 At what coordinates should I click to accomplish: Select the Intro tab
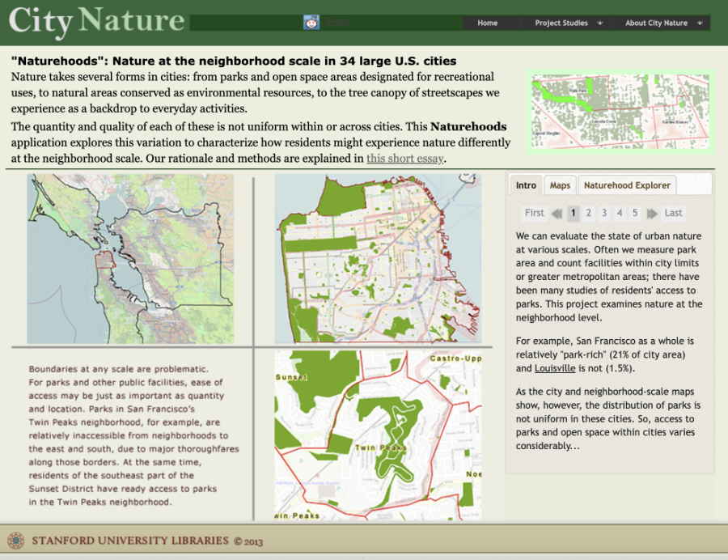(x=526, y=185)
